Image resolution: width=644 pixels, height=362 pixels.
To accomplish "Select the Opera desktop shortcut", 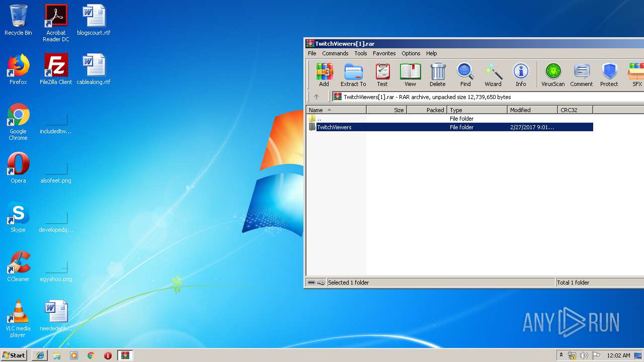I will [18, 168].
